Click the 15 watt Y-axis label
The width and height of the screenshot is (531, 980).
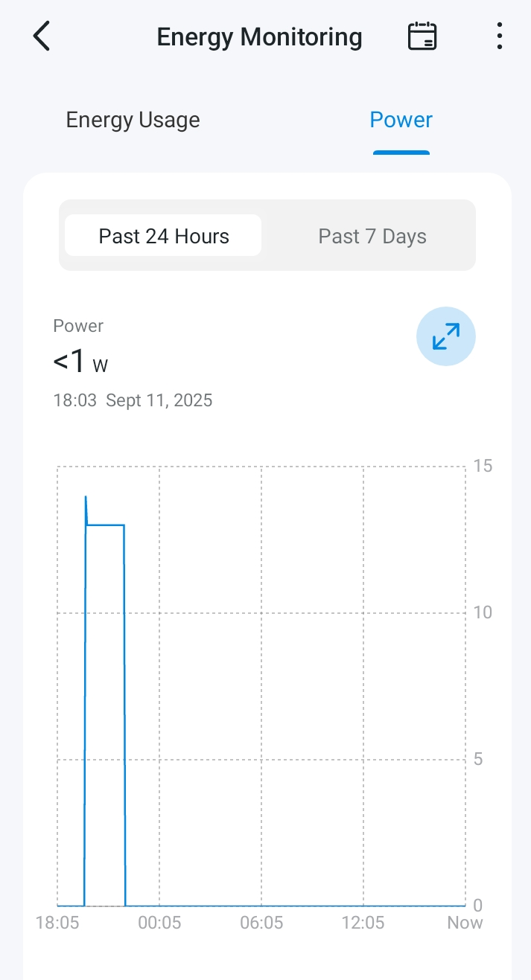click(x=483, y=467)
